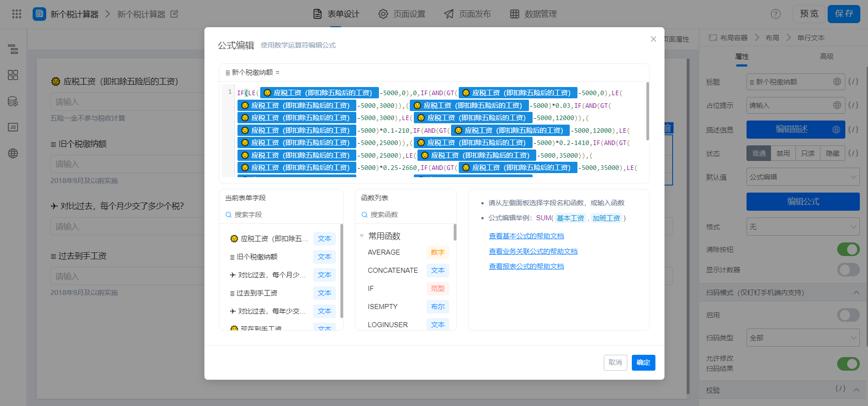Click the 保存 button
Viewport: 868px width, 406px height.
point(844,14)
